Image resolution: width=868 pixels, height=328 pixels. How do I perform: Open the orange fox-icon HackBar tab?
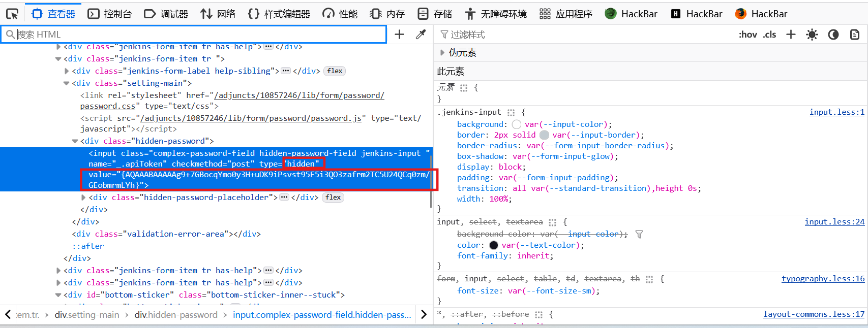(761, 14)
